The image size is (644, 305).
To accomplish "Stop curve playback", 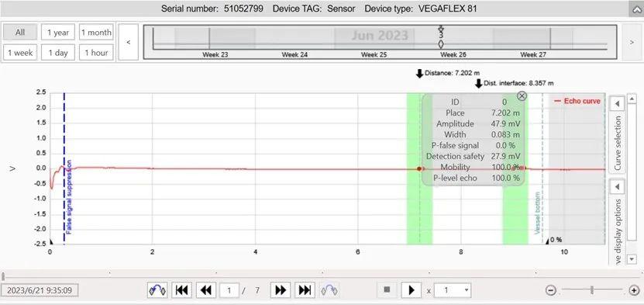I will [x=387, y=289].
